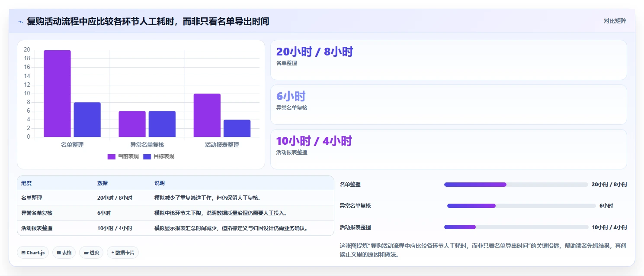Click the purple 活动报表整理 bar
Viewport: 644px width, 276px height.
207,115
